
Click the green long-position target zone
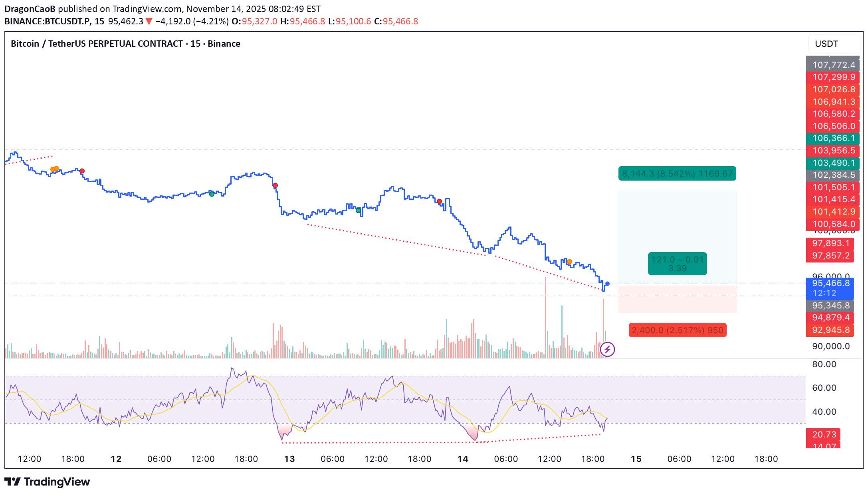[677, 224]
